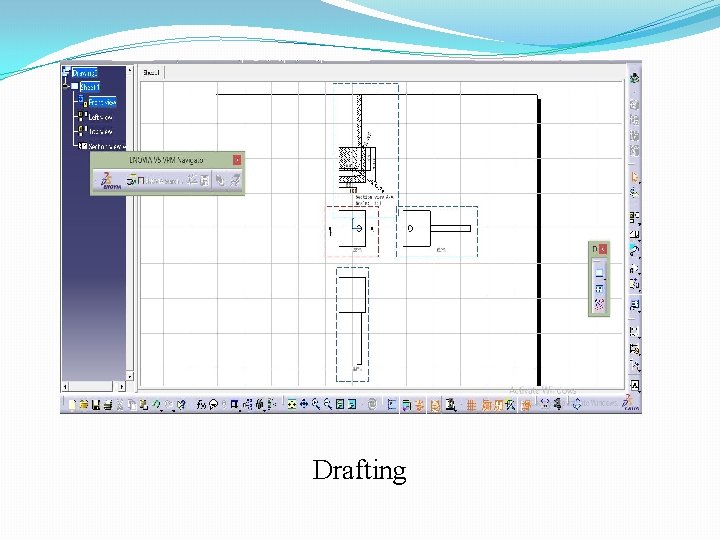Click the Open file folder icon
The width and height of the screenshot is (720, 540).
(x=84, y=405)
